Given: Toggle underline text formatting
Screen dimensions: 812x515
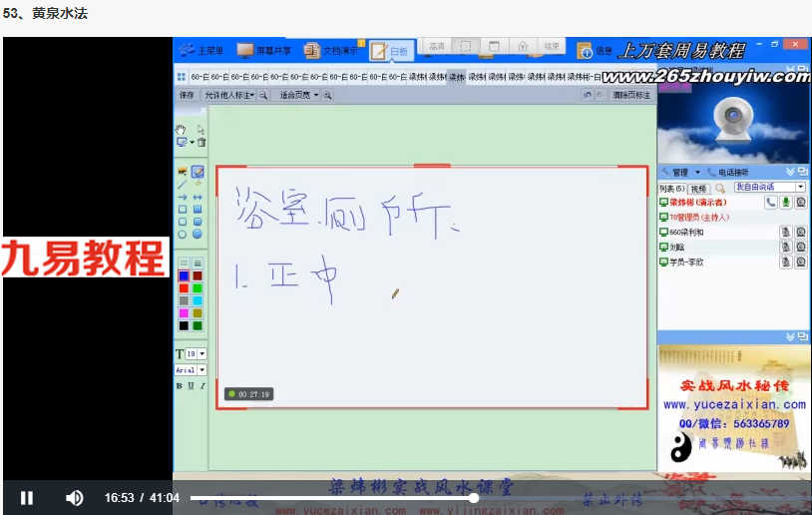Looking at the screenshot, I should (192, 386).
